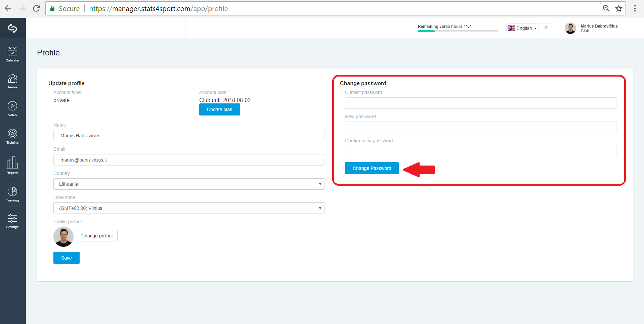
Task: Focus the Confirm new password field
Action: (480, 151)
